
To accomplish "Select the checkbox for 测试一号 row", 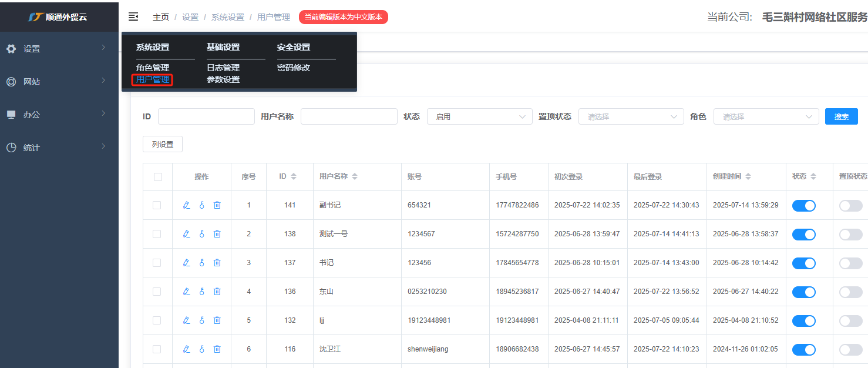I will [157, 234].
